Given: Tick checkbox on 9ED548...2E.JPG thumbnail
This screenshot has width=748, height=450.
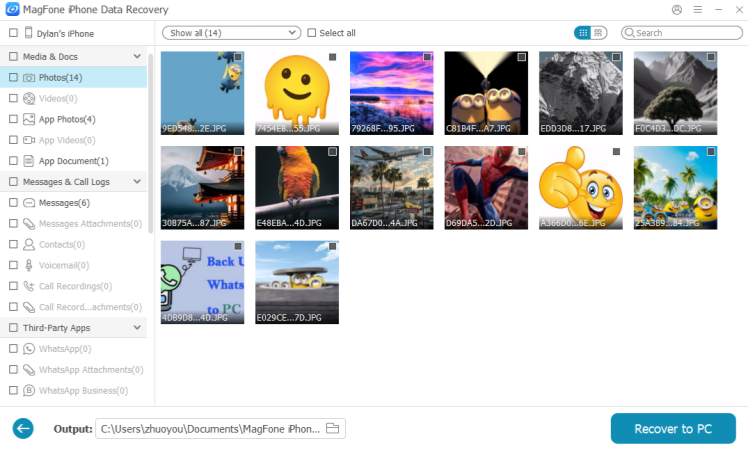Looking at the screenshot, I should [x=238, y=57].
